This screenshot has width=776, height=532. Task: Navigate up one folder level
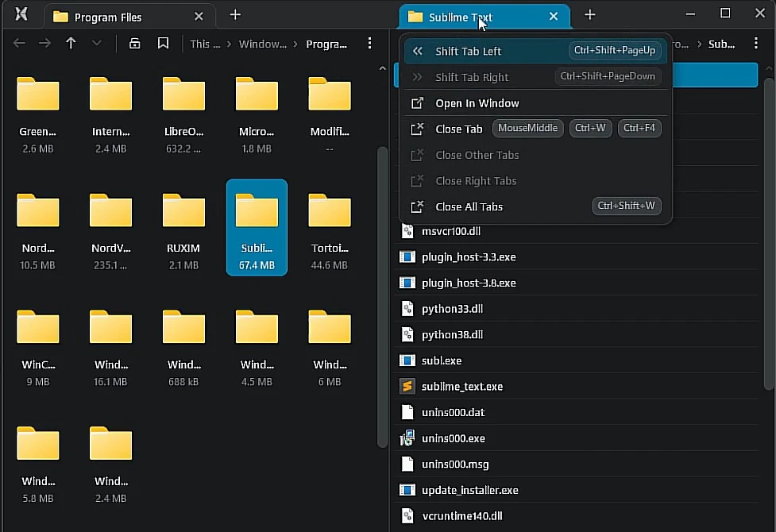pyautogui.click(x=71, y=44)
